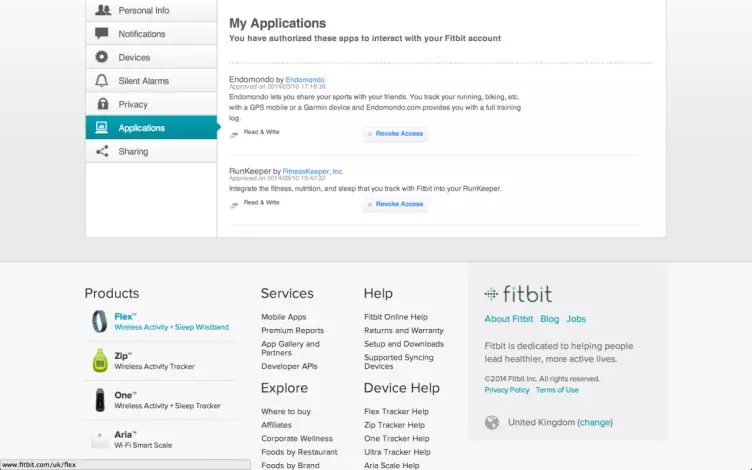Viewport: 752px width, 470px height.
Task: Open the Endomondo developer link
Action: [x=305, y=80]
